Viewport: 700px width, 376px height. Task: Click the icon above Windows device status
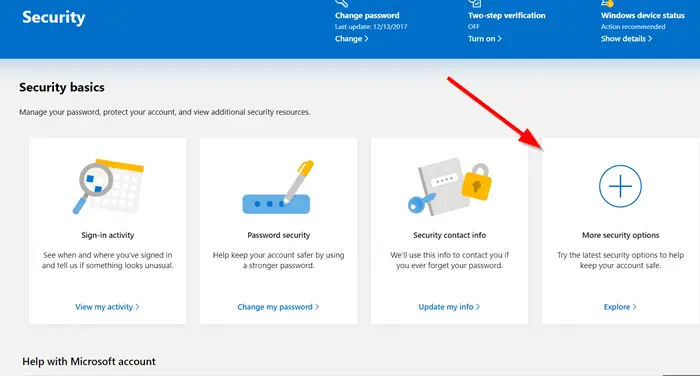pos(607,3)
